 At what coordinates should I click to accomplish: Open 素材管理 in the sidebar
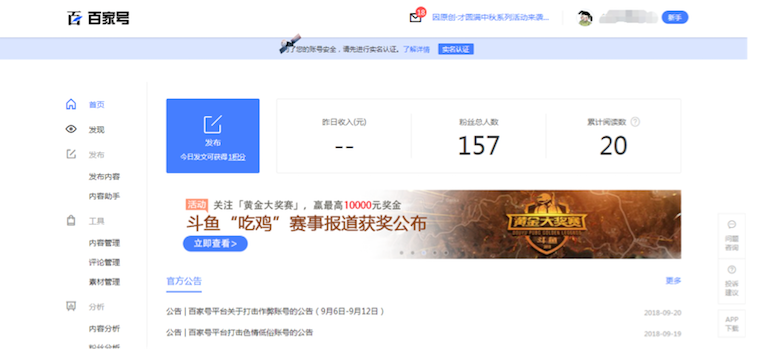(x=104, y=282)
